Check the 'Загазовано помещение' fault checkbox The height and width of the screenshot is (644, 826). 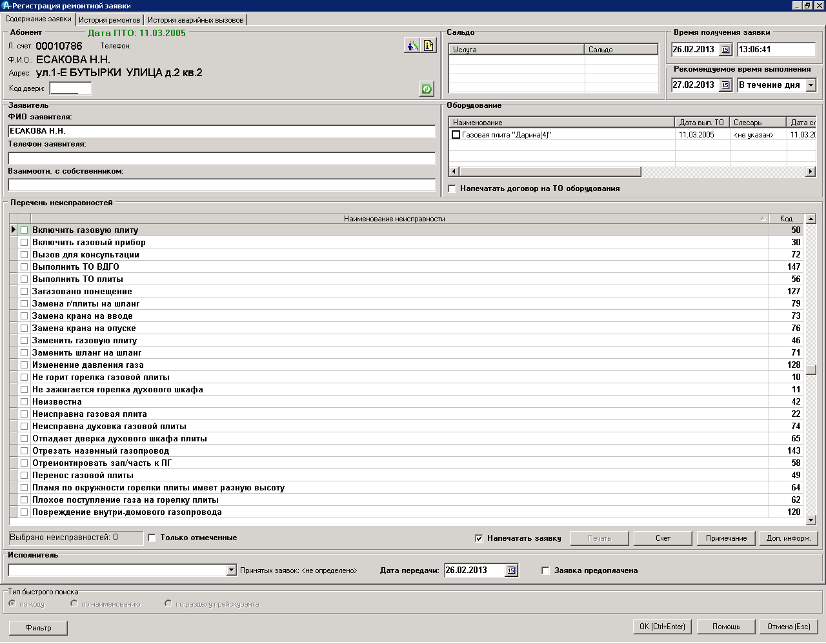24,292
